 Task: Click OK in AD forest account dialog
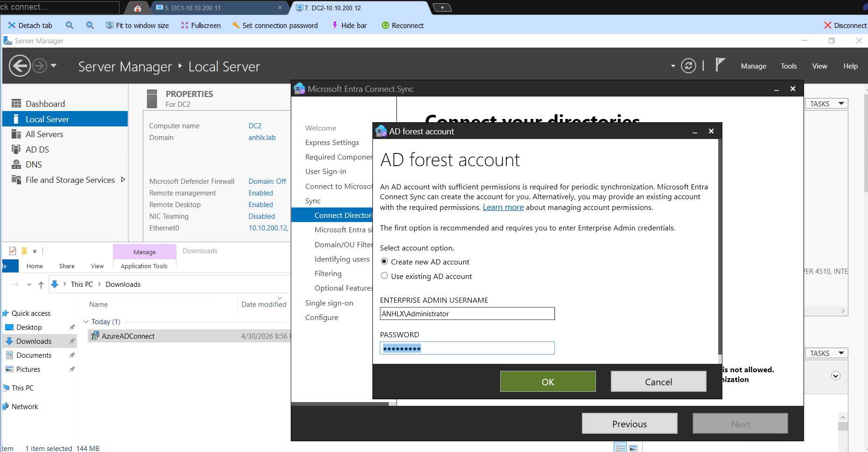pyautogui.click(x=548, y=382)
